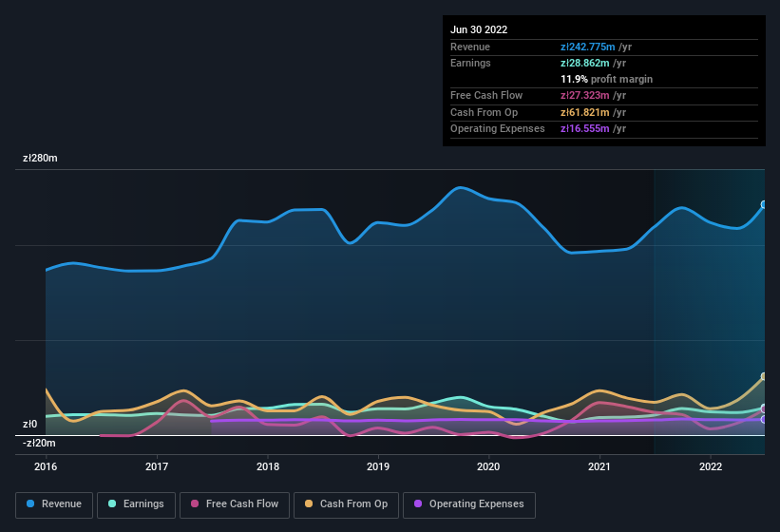Click the zł61.821m cash from op value
Image resolution: width=780 pixels, height=532 pixels.
pyautogui.click(x=584, y=112)
